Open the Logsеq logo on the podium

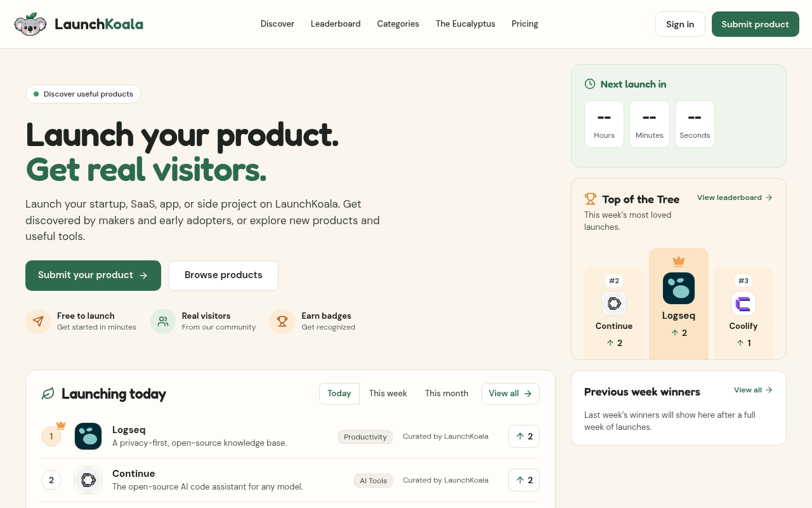click(679, 288)
